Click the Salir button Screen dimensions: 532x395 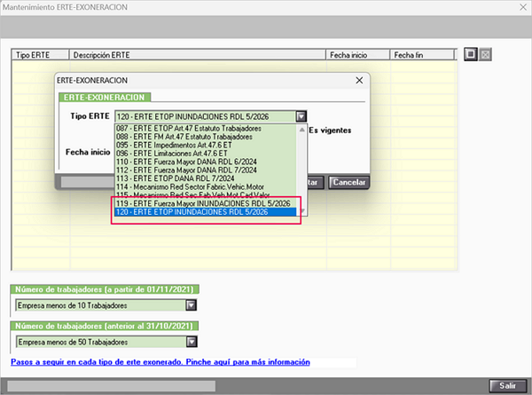[x=508, y=386]
